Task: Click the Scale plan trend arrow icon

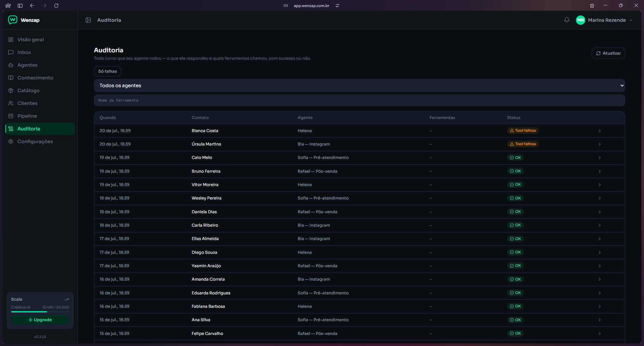Action: click(67, 299)
